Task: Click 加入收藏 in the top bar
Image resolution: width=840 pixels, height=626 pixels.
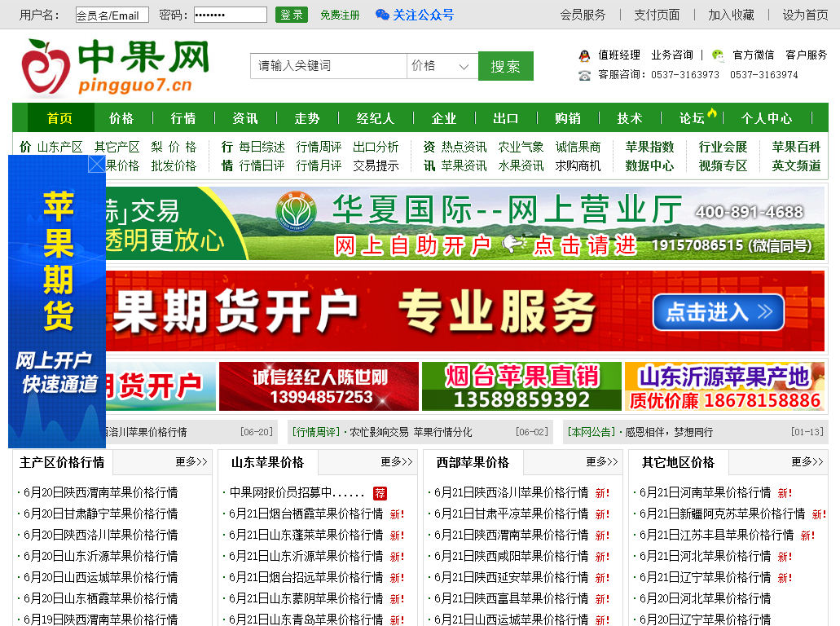Action: (731, 15)
